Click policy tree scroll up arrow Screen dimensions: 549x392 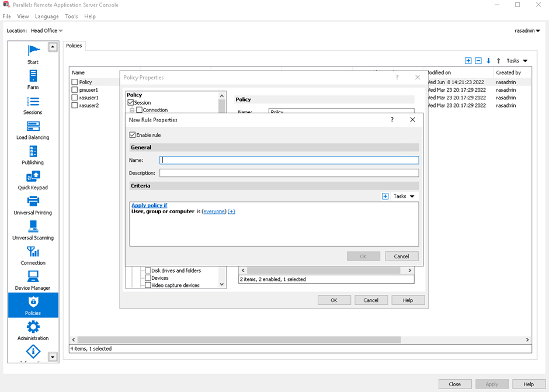221,95
